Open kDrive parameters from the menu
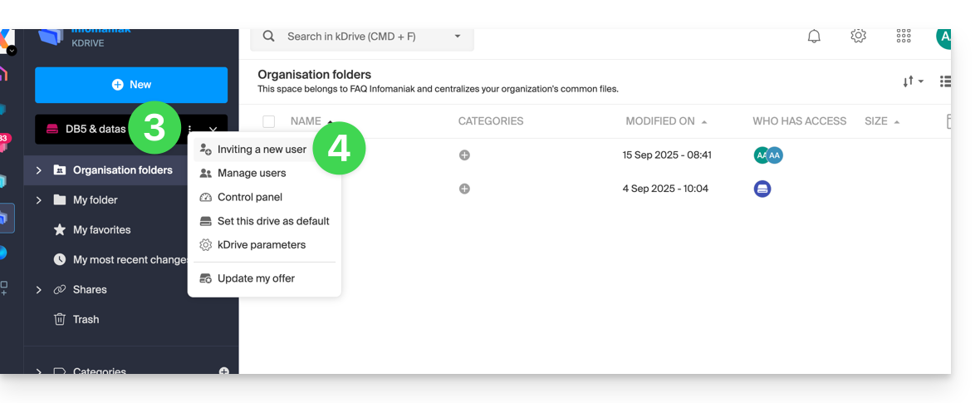 (x=262, y=245)
